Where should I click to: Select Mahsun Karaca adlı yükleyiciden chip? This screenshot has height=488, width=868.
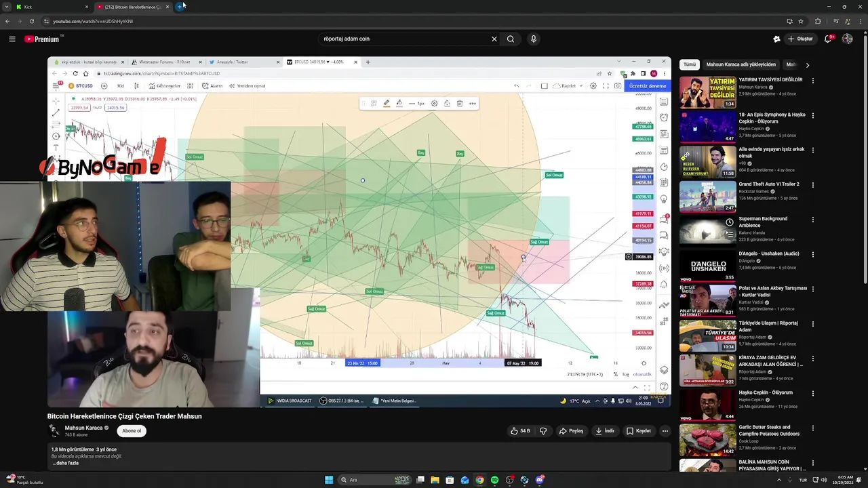(741, 64)
